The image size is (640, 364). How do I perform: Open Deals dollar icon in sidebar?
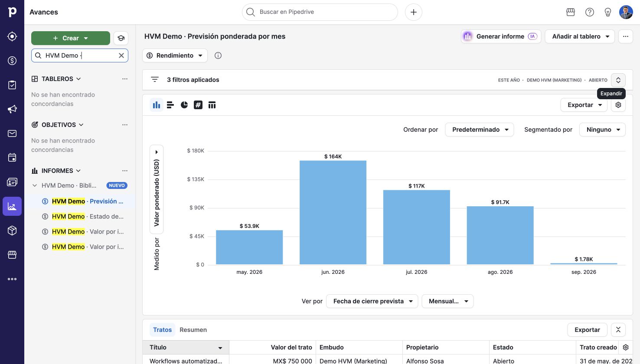pyautogui.click(x=12, y=61)
